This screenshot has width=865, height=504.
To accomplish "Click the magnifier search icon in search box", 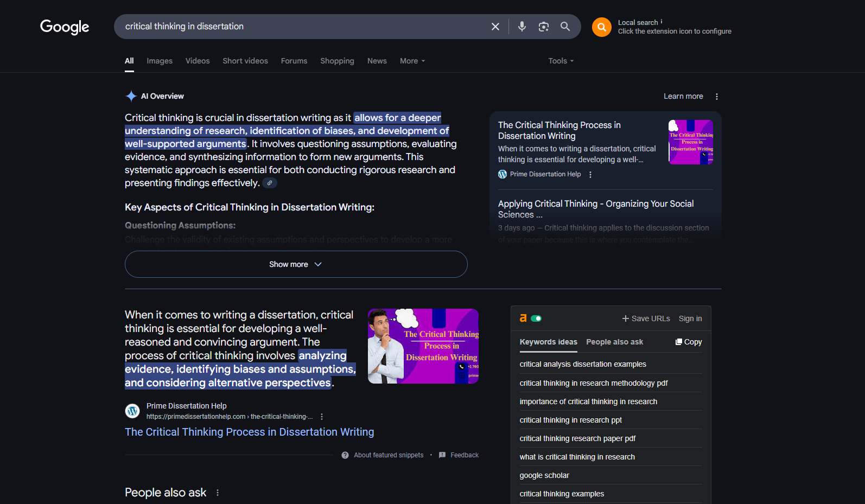I will point(565,27).
